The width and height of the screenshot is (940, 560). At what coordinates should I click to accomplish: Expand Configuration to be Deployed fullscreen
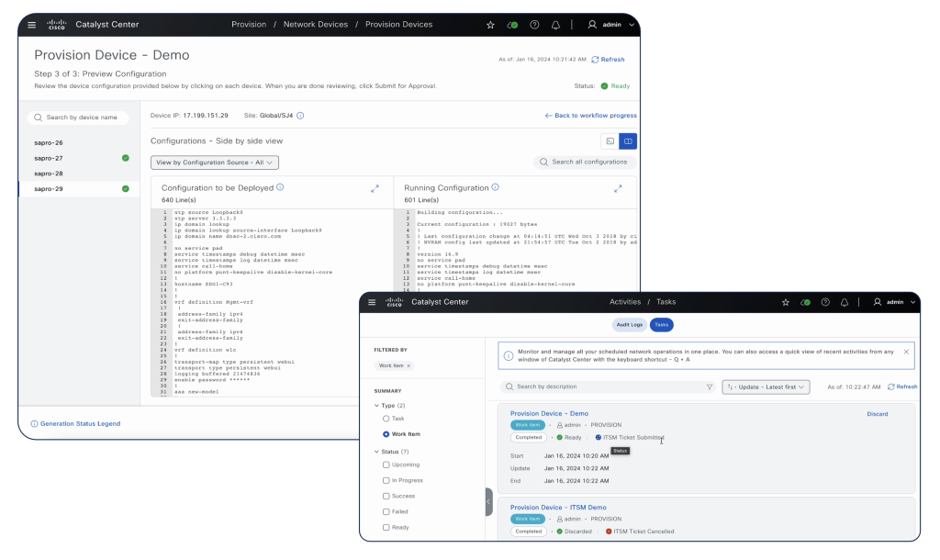coord(375,188)
